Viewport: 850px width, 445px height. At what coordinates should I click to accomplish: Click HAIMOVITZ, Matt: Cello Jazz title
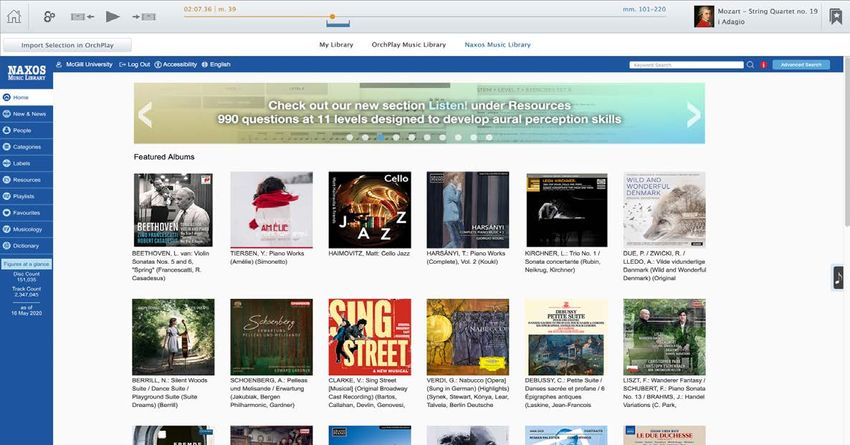point(369,253)
